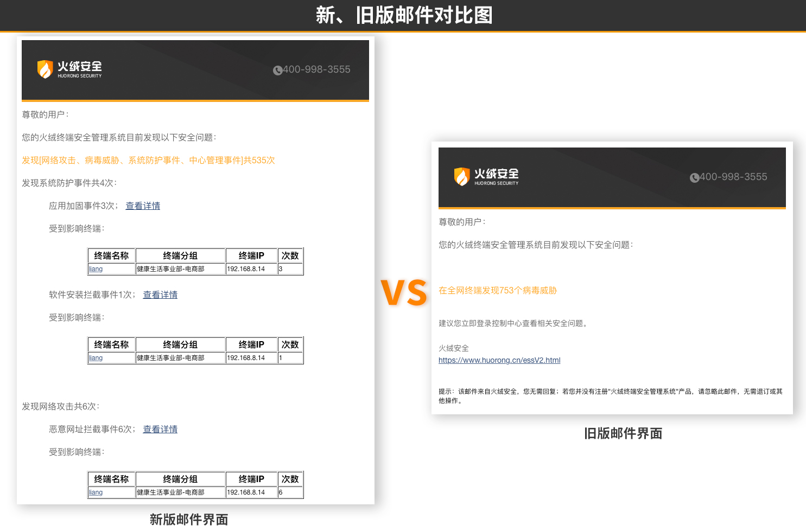Click 尊敬的用户 greeting in the new-version email
The height and width of the screenshot is (532, 806).
coord(45,114)
